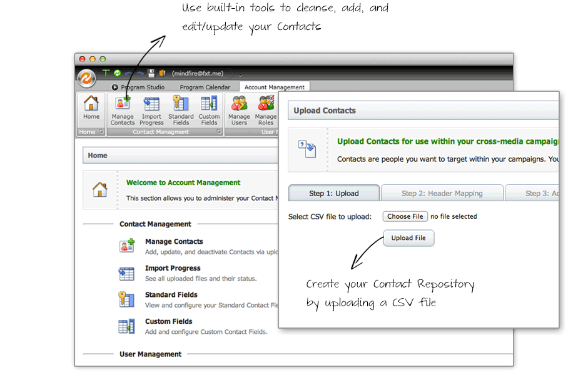Select Manage Contacts in the ribbon
This screenshot has width=588, height=375.
click(x=123, y=111)
